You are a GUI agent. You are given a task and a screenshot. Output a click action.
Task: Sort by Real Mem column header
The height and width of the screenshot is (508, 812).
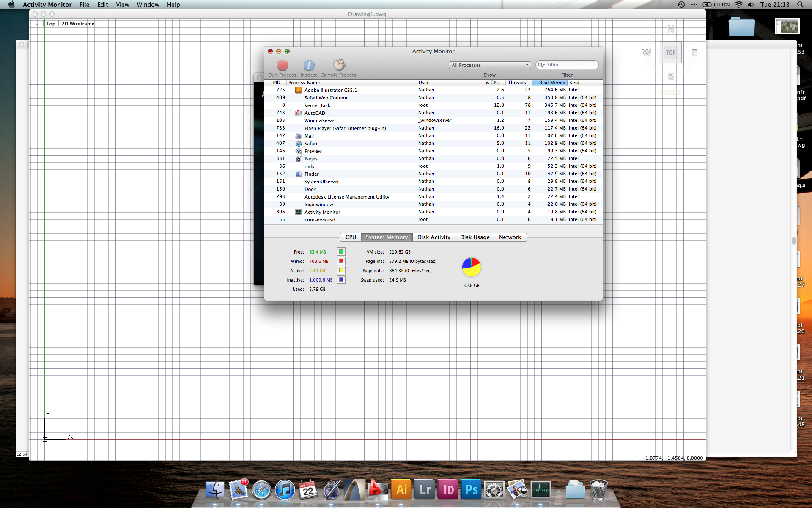(550, 83)
